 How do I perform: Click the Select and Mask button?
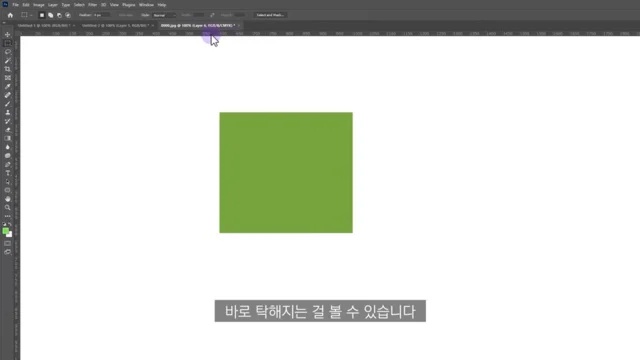(270, 15)
